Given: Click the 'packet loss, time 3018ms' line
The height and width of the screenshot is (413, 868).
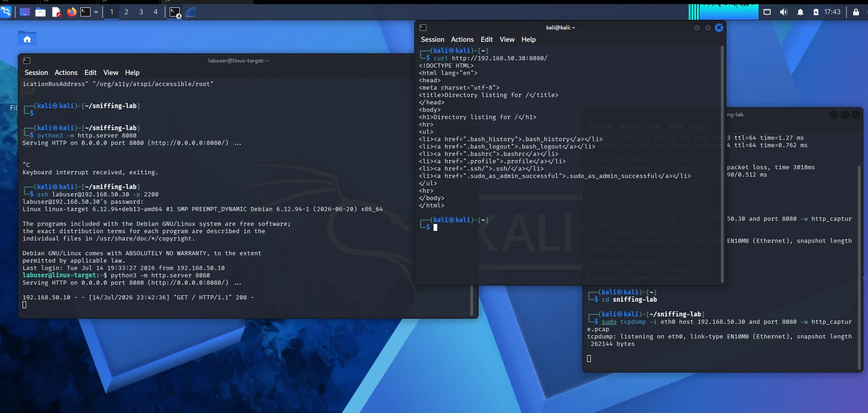Looking at the screenshot, I should (x=771, y=167).
